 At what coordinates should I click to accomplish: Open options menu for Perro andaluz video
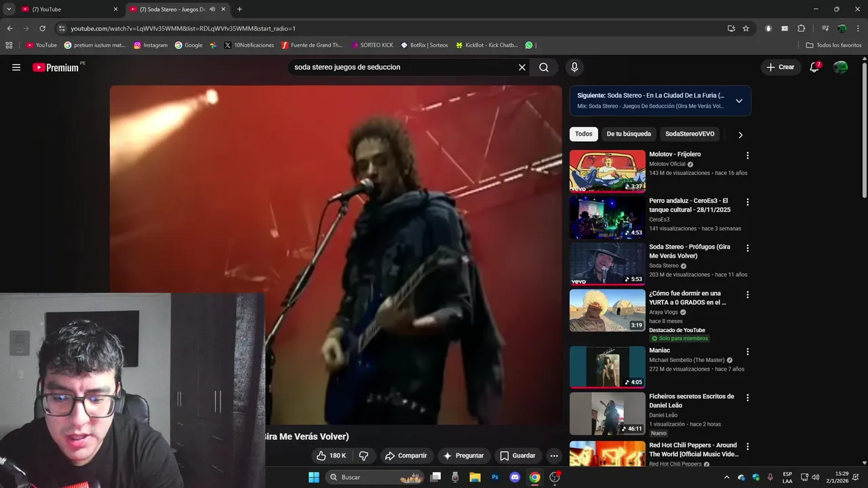click(x=747, y=202)
